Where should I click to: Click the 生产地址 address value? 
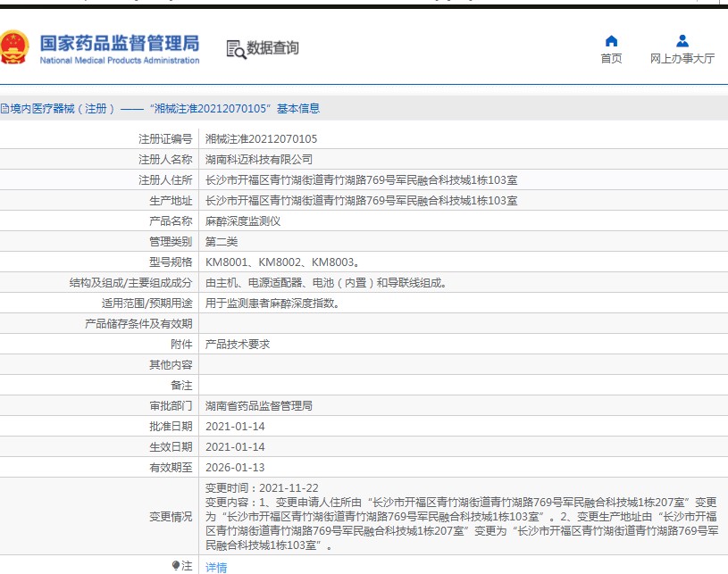click(x=361, y=201)
